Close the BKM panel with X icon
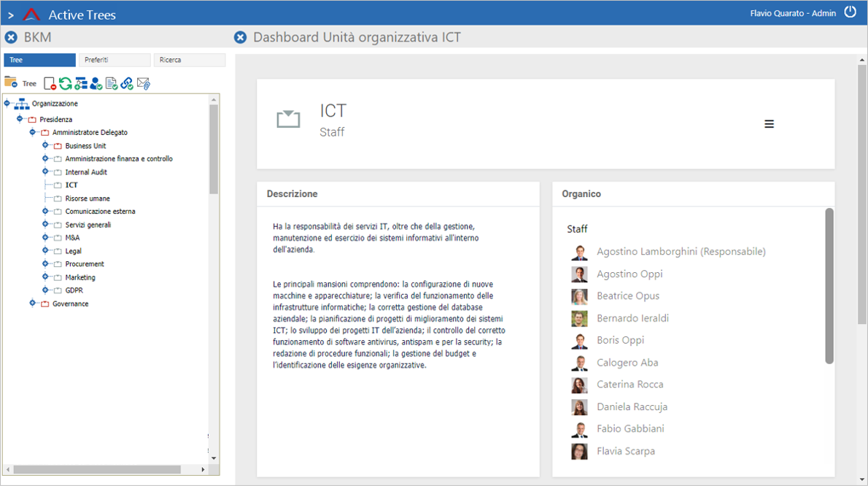This screenshot has height=486, width=868. click(x=11, y=37)
